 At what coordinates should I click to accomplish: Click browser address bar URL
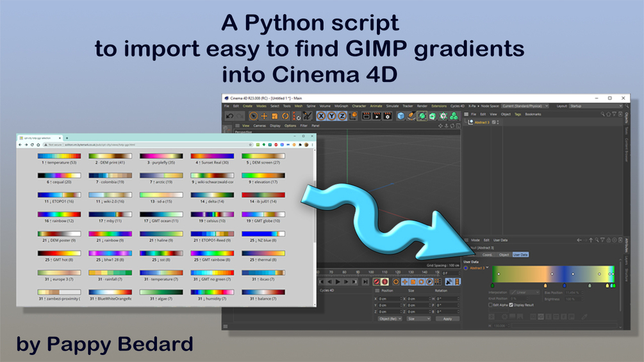click(x=99, y=144)
